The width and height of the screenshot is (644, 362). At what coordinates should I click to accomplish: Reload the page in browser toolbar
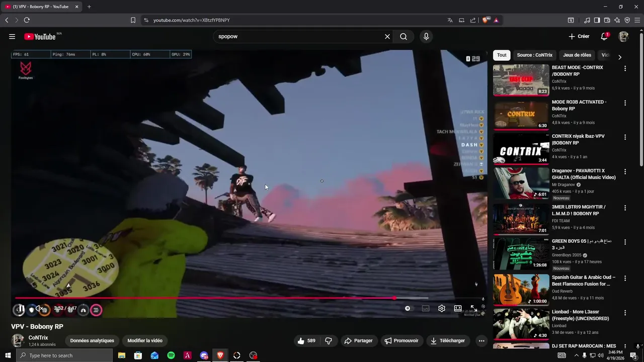tap(27, 20)
